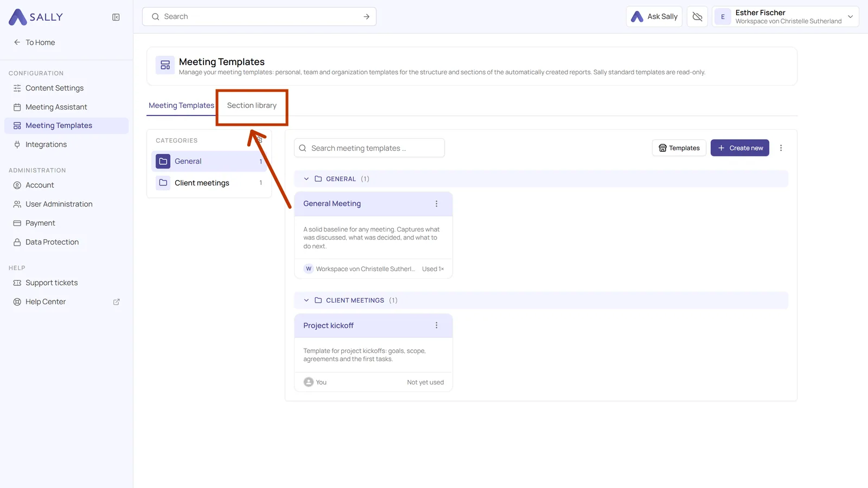Open General Meeting options menu
Screen dimensions: 868x488
(437, 204)
